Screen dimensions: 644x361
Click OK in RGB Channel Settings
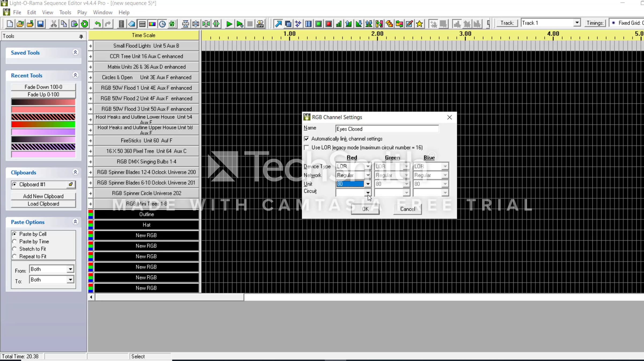click(365, 209)
